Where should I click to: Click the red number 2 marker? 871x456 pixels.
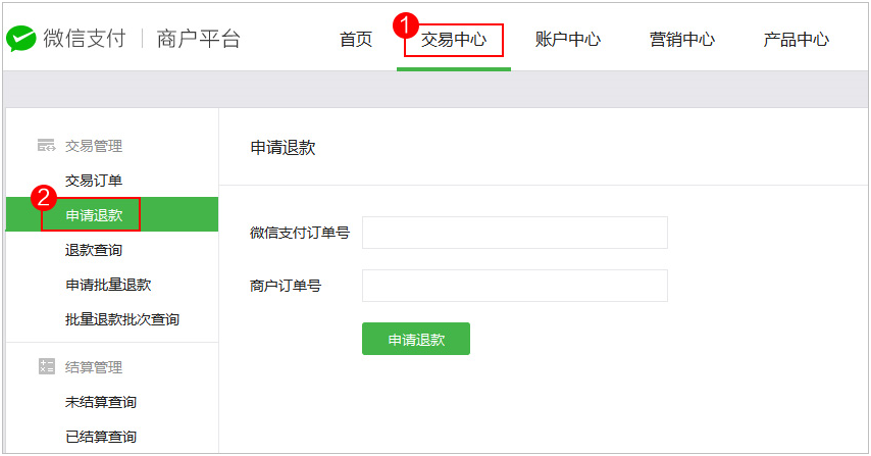coord(44,197)
